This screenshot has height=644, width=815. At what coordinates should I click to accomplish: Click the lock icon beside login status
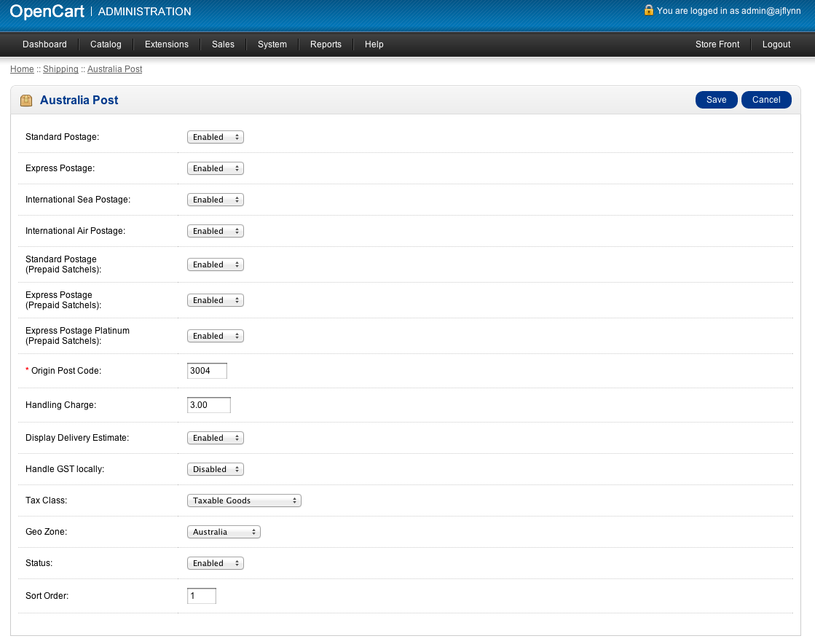click(649, 10)
